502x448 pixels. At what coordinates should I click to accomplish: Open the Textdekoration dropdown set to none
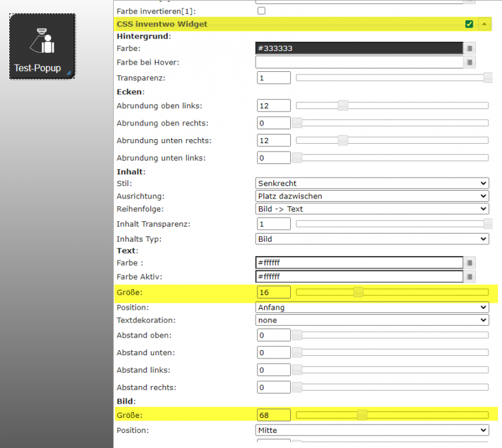(x=371, y=320)
